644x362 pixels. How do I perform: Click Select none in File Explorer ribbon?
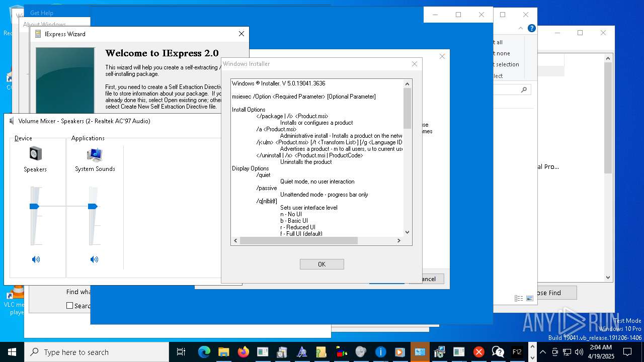[x=502, y=53]
